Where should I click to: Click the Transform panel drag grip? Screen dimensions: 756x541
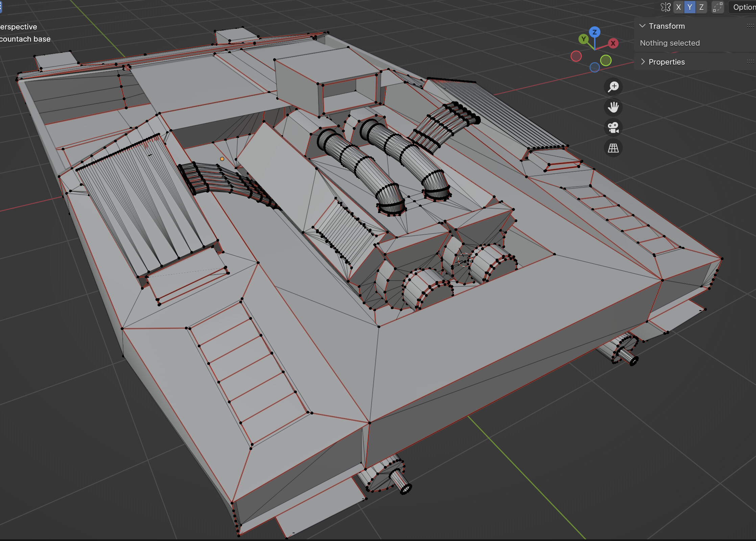click(x=750, y=26)
